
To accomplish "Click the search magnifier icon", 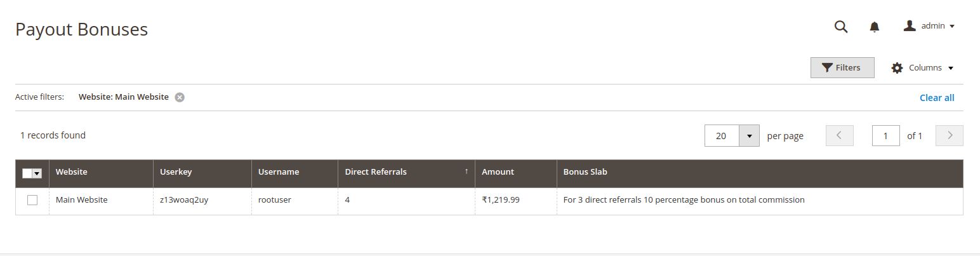I will click(841, 27).
